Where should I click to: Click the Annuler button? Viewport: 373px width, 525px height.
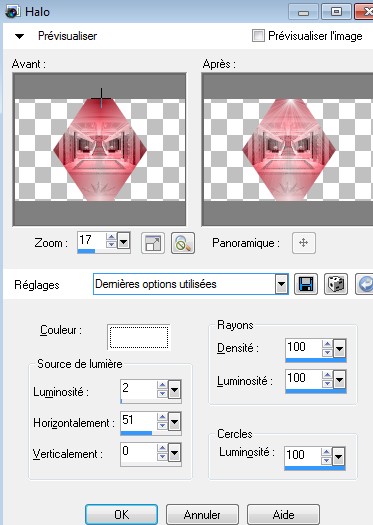click(x=202, y=515)
